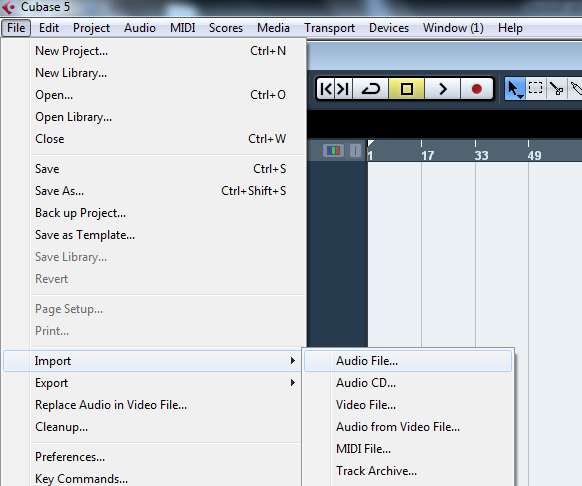Click the yellow Stop button
The image size is (582, 486).
coord(406,89)
